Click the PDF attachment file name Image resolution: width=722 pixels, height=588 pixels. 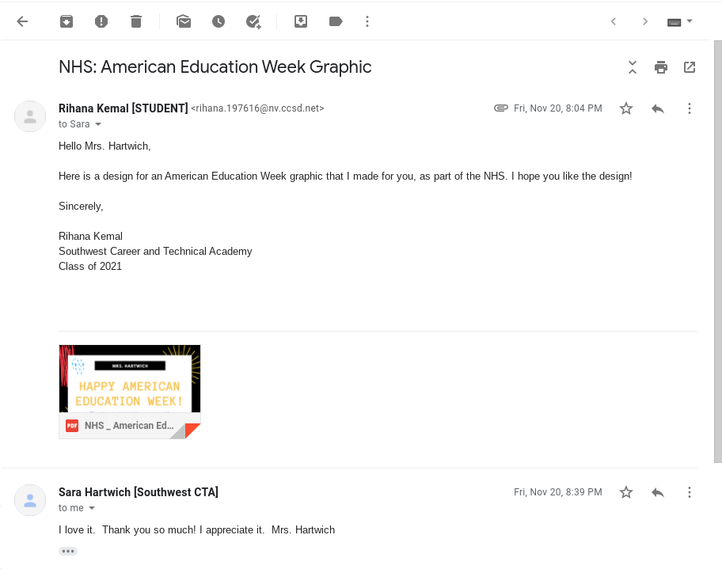[x=129, y=426]
